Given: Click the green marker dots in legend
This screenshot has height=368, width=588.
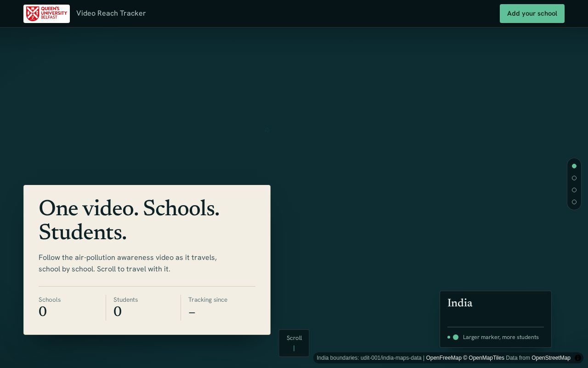Looking at the screenshot, I should pyautogui.click(x=453, y=337).
